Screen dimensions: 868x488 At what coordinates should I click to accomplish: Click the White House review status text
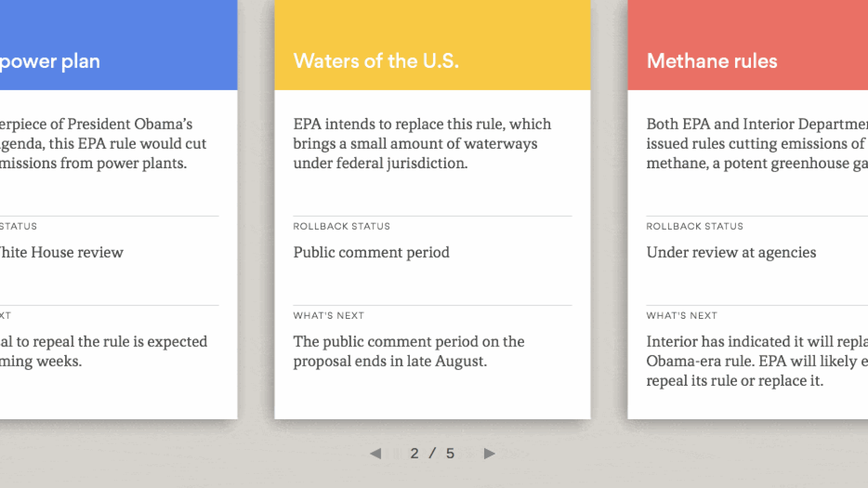point(61,252)
